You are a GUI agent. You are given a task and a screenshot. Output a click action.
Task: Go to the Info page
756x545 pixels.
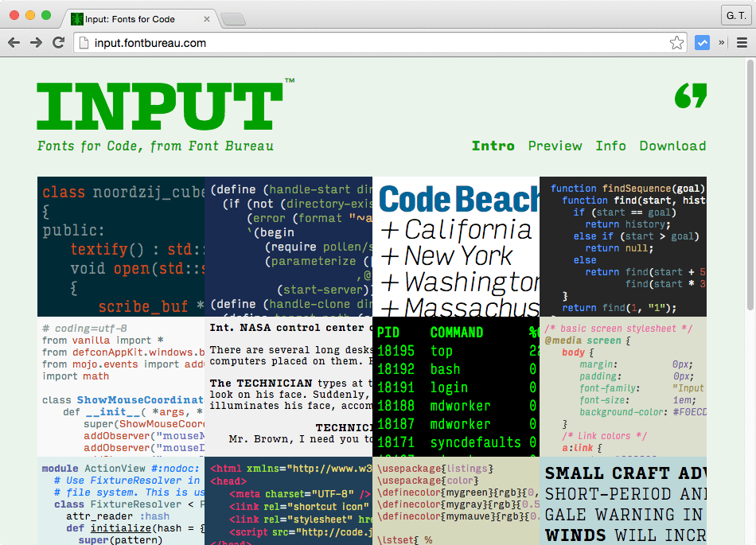(610, 146)
